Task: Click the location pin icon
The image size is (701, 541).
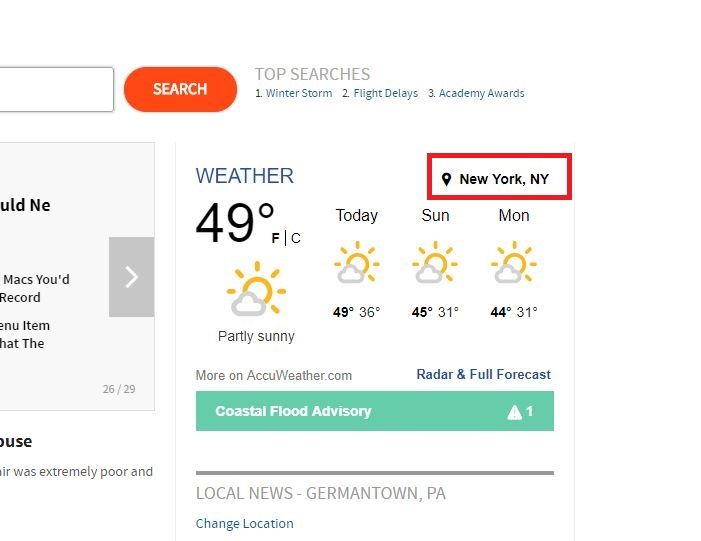Action: [446, 180]
